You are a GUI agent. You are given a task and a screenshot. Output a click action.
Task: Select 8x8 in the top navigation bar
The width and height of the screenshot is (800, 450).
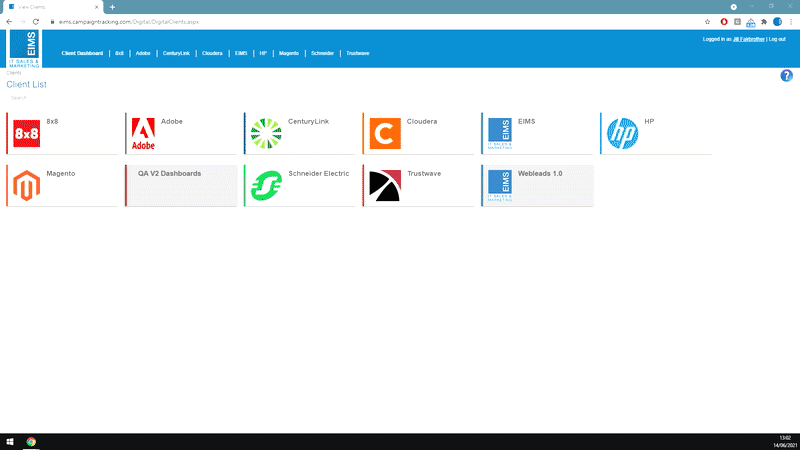[x=119, y=53]
